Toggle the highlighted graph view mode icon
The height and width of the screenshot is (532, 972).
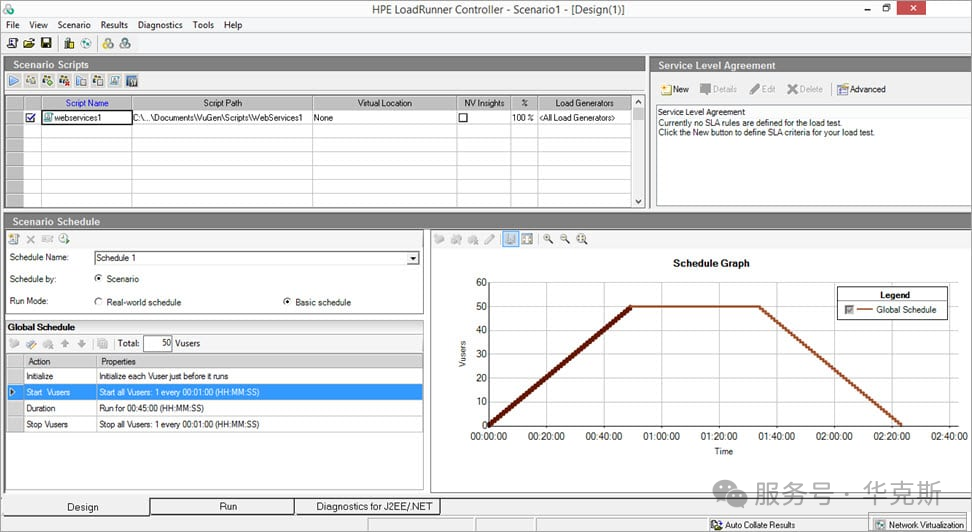pos(510,239)
